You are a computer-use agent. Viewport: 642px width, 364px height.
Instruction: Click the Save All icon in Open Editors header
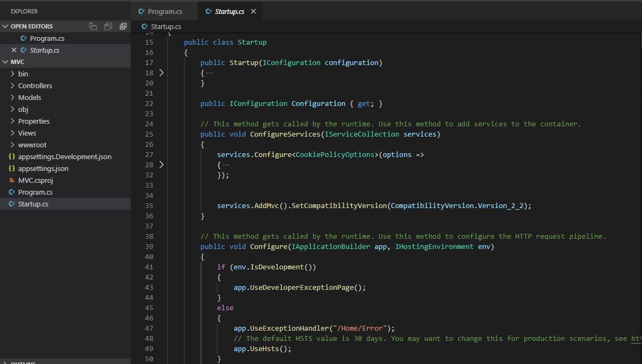click(x=107, y=26)
